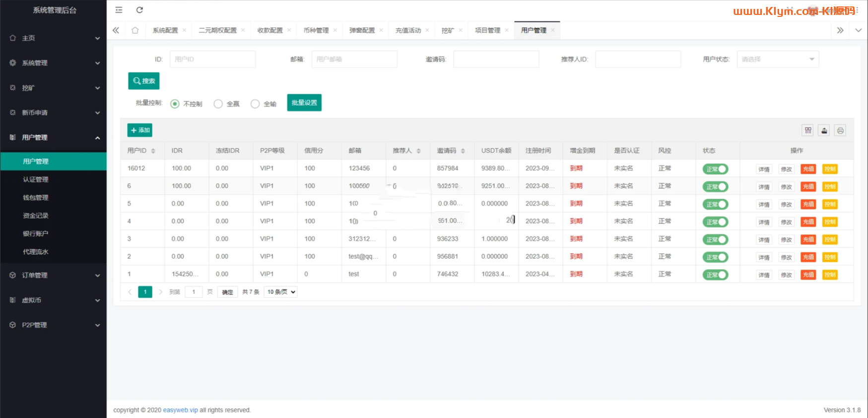This screenshot has width=868, height=418.
Task: Expand the 订单管理 sidebar menu
Action: (54, 275)
